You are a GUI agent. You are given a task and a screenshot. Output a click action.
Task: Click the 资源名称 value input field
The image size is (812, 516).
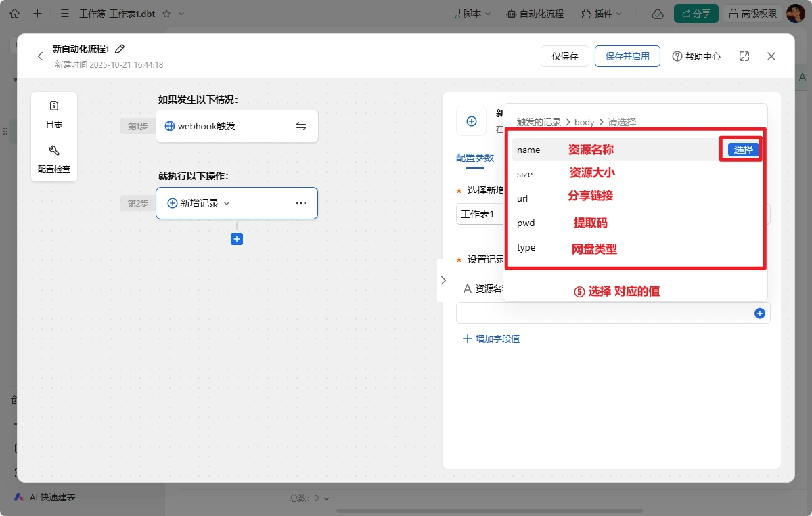point(602,313)
